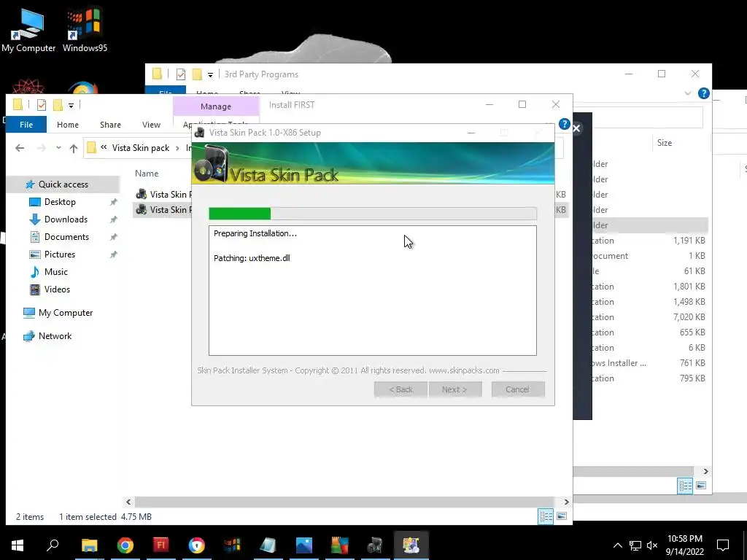The height and width of the screenshot is (560, 747).
Task: Open taskbar search magnifier
Action: pyautogui.click(x=53, y=545)
